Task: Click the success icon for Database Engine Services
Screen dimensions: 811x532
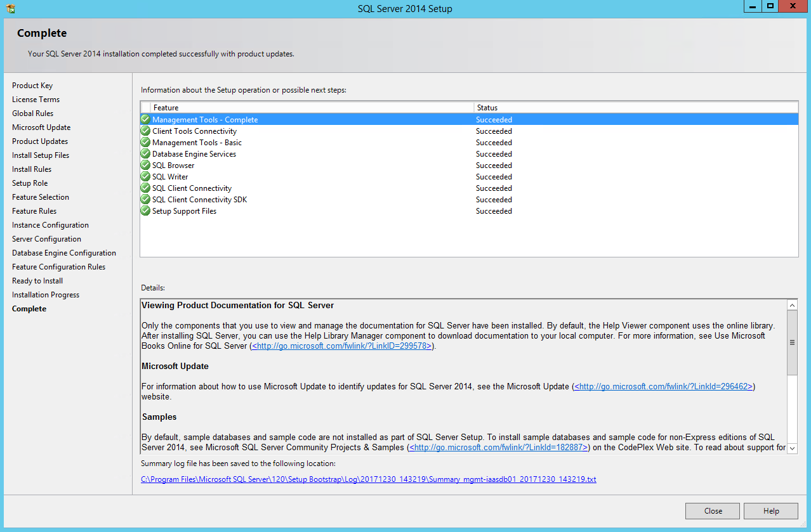Action: 145,153
